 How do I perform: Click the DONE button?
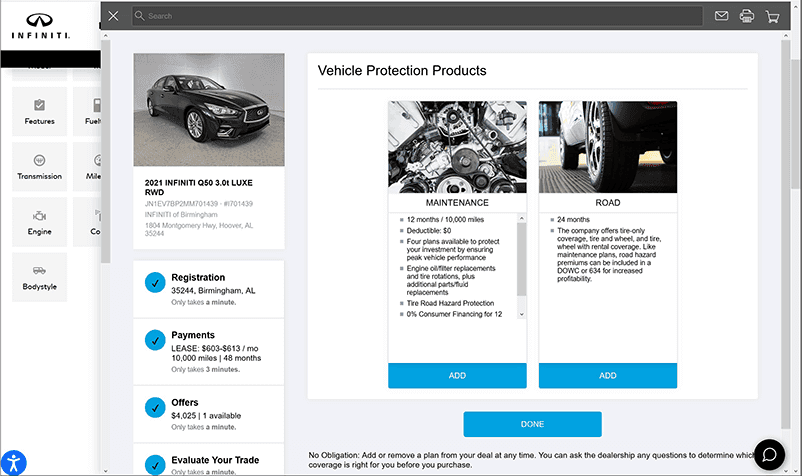532,424
